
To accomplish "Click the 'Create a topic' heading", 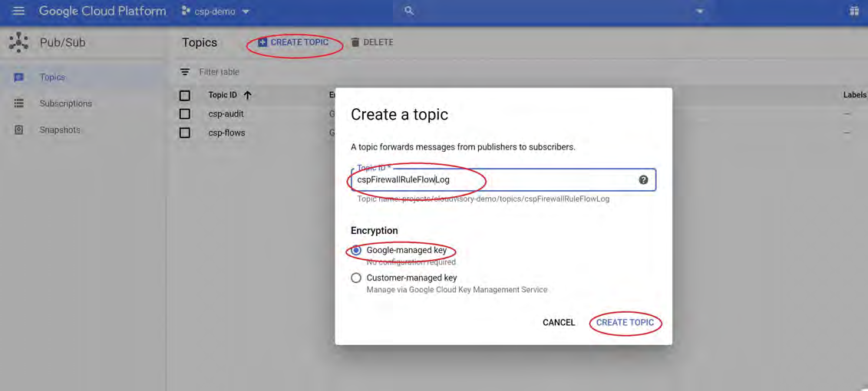I will [x=399, y=115].
